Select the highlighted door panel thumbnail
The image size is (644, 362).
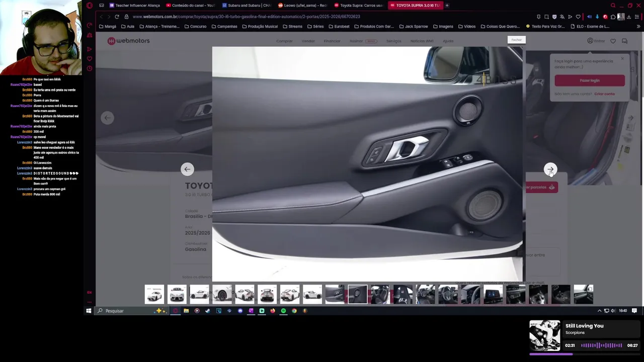tap(358, 294)
